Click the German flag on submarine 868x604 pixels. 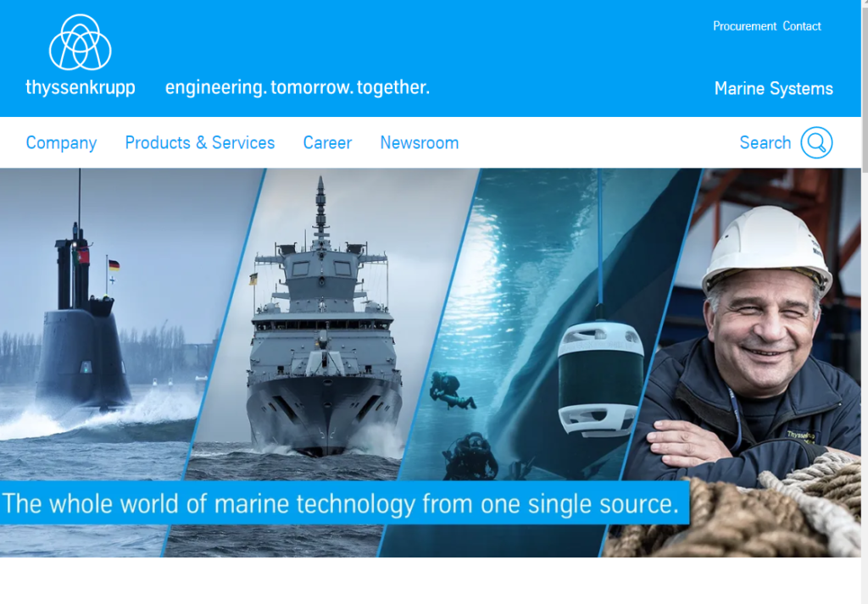point(114,265)
